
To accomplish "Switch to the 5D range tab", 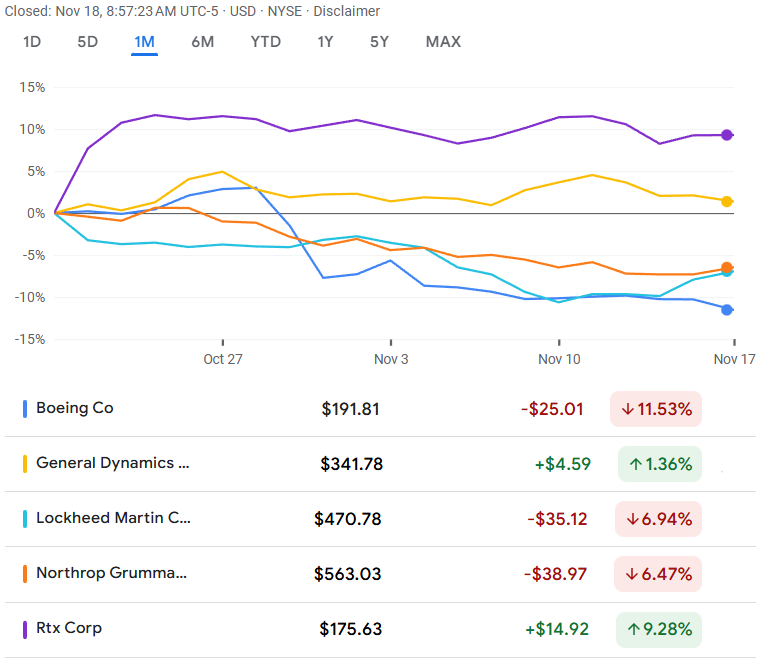I will coord(88,42).
